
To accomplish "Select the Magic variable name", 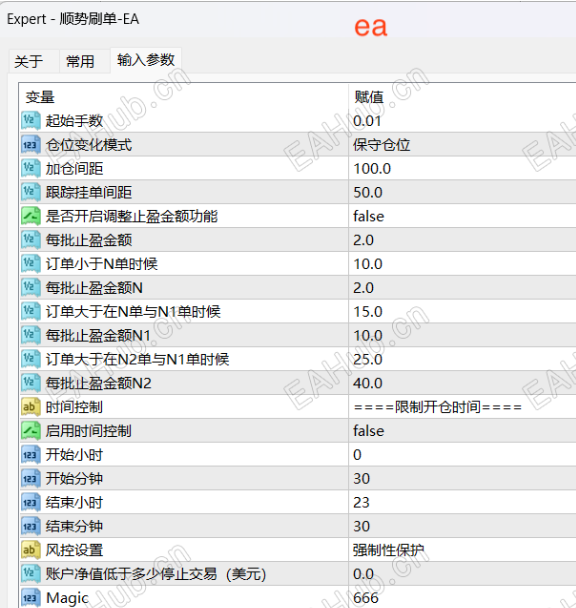I will tap(67, 598).
